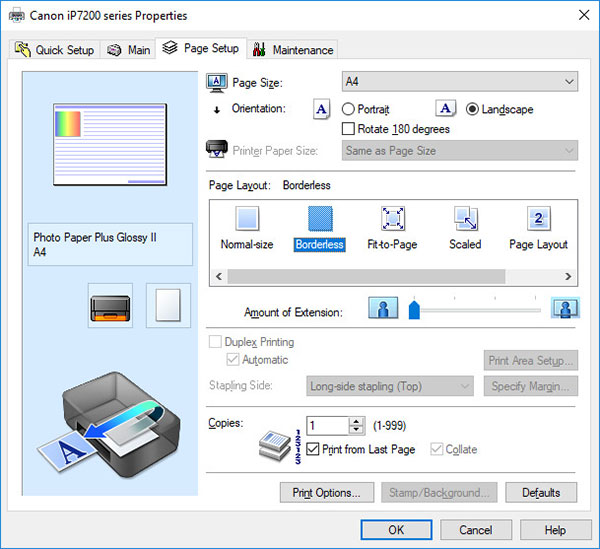
Task: Open the Printer Paper Size dropdown
Action: pyautogui.click(x=460, y=150)
